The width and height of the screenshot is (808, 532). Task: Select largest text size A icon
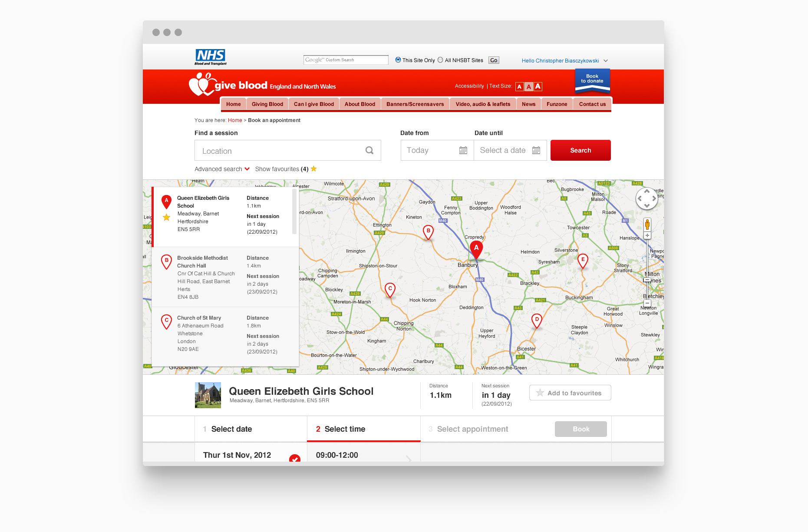[538, 86]
